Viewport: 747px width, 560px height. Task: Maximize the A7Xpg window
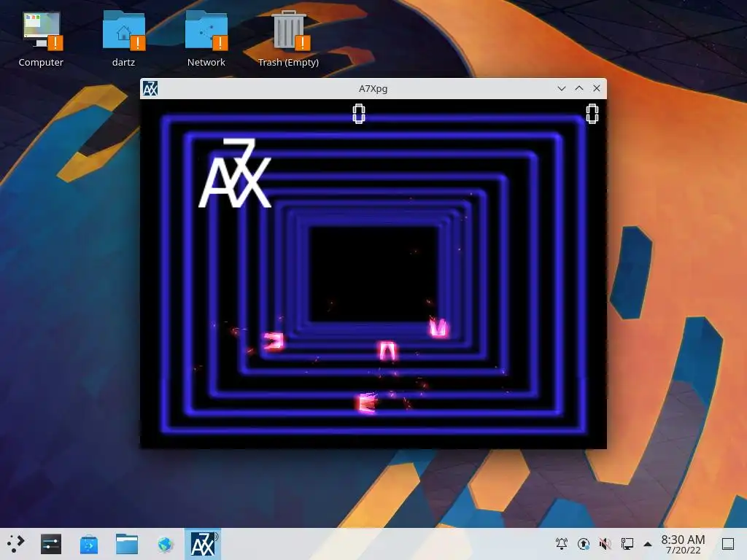[x=579, y=88]
